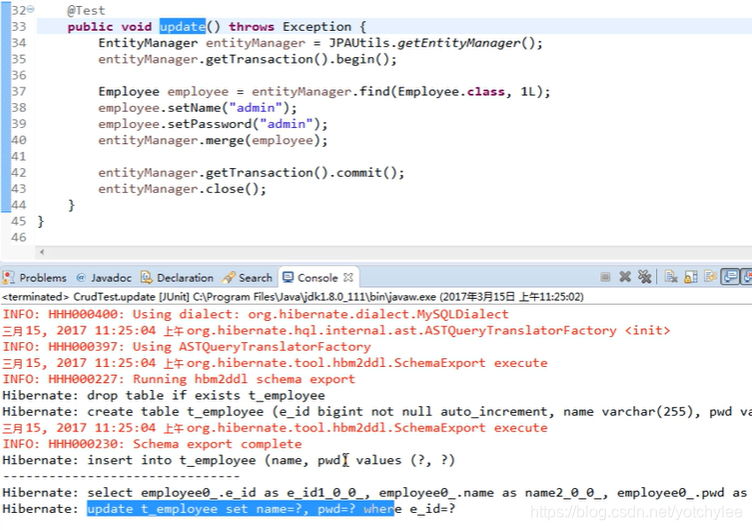Click the 'Using ASTQueryTranslatorFactory' console line
This screenshot has width=752, height=530.
[187, 347]
